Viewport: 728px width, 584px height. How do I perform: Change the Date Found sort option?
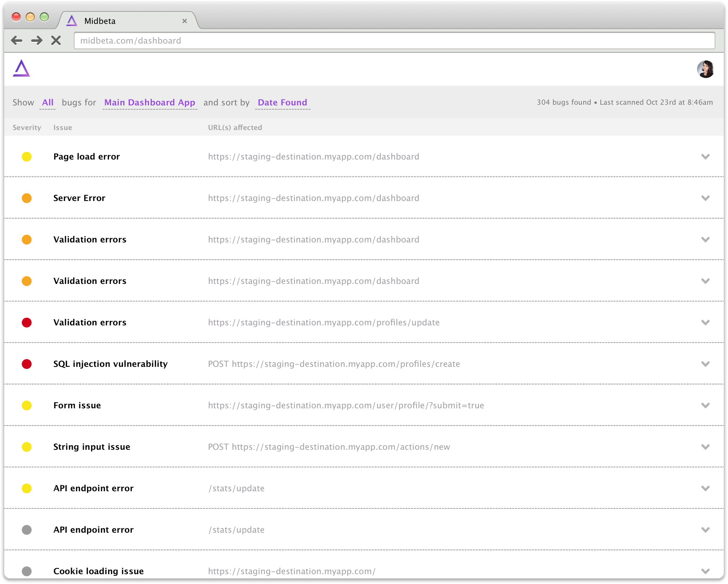282,103
